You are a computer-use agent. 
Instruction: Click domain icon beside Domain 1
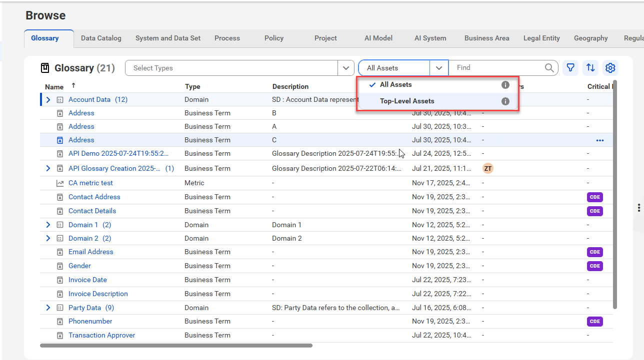click(x=60, y=225)
